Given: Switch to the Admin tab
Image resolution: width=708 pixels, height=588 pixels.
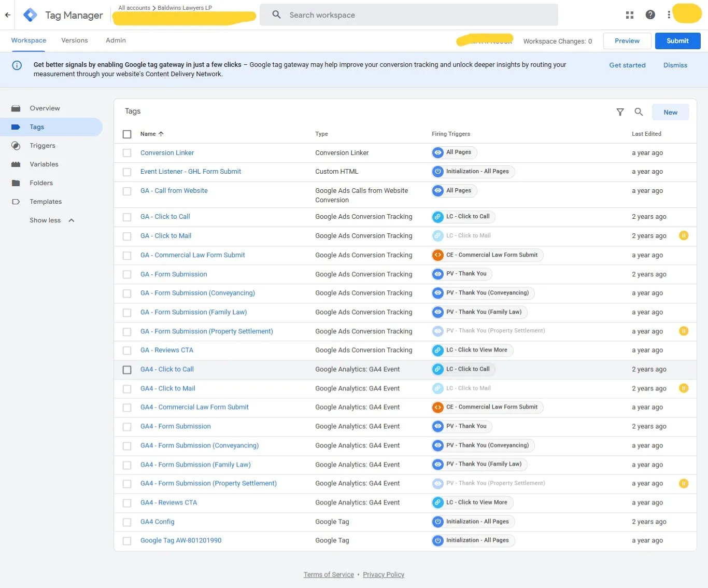Looking at the screenshot, I should click(x=116, y=40).
